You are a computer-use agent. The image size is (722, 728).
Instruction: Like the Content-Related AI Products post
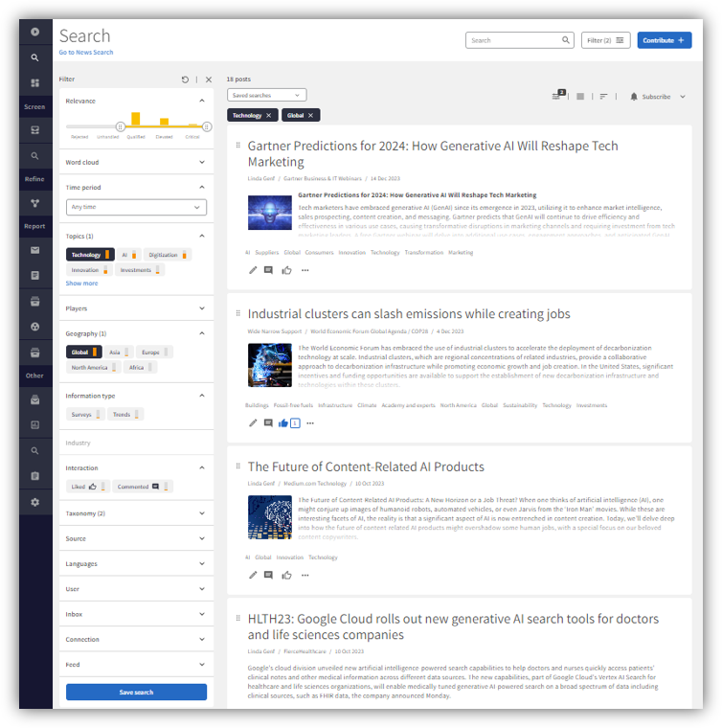[286, 576]
